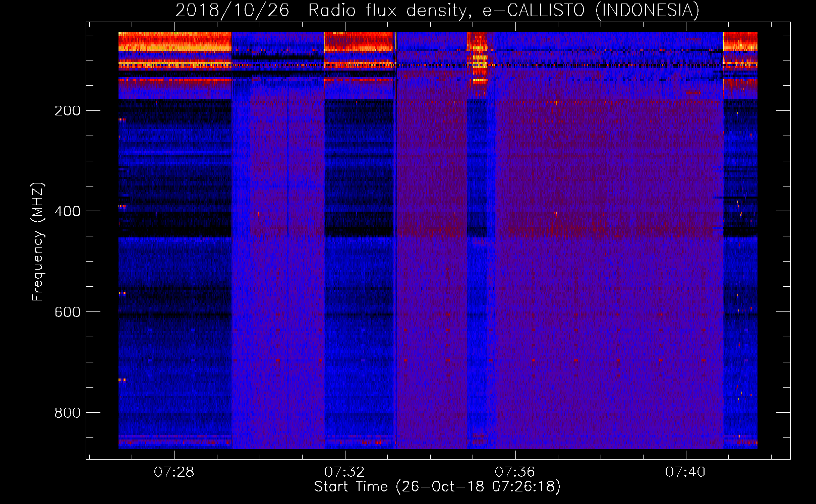Click the 'Start Time (26-Oct-18 07:26:18)' axis label
The image size is (816, 504).
(x=437, y=487)
